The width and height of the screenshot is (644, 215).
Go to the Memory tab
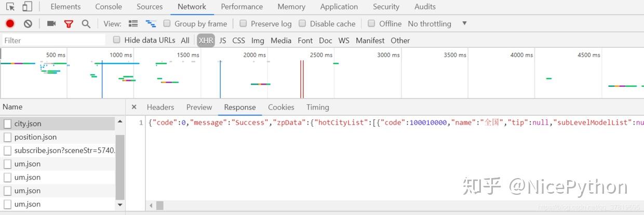[x=291, y=7]
